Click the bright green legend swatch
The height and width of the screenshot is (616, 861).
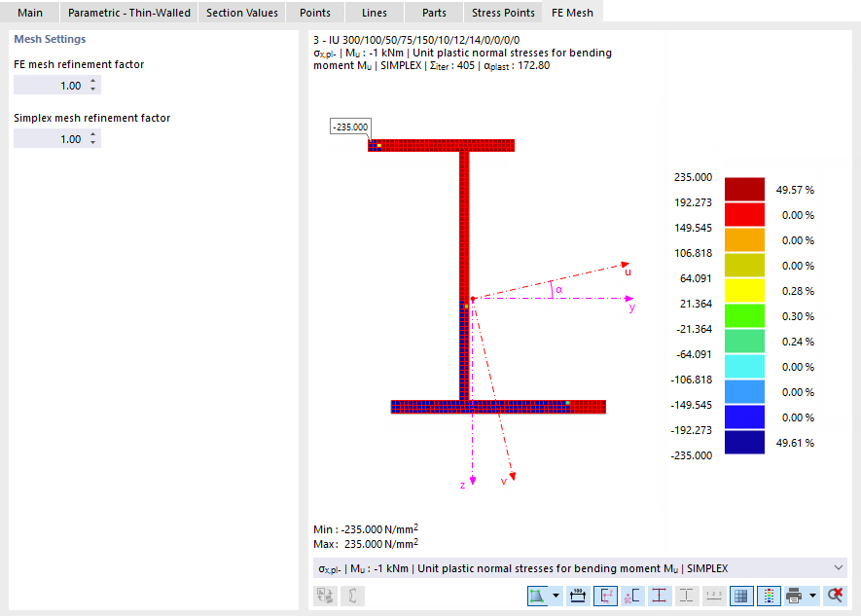coord(744,315)
